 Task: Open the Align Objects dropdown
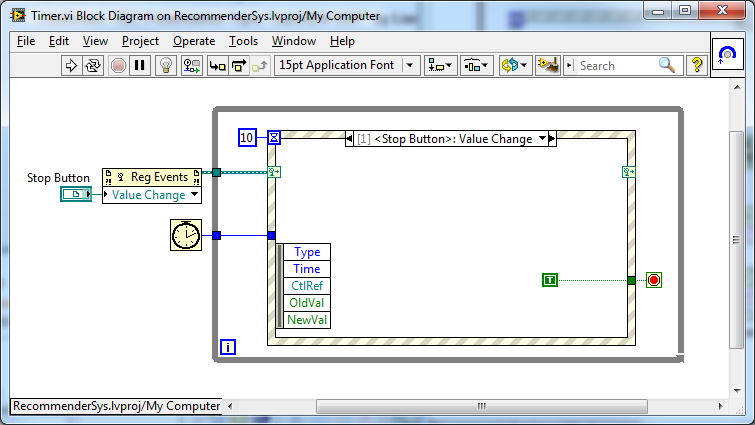coord(440,65)
